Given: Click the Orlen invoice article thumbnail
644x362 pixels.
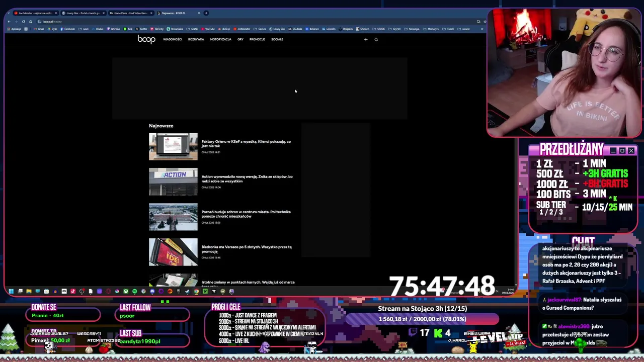Looking at the screenshot, I should point(173,146).
